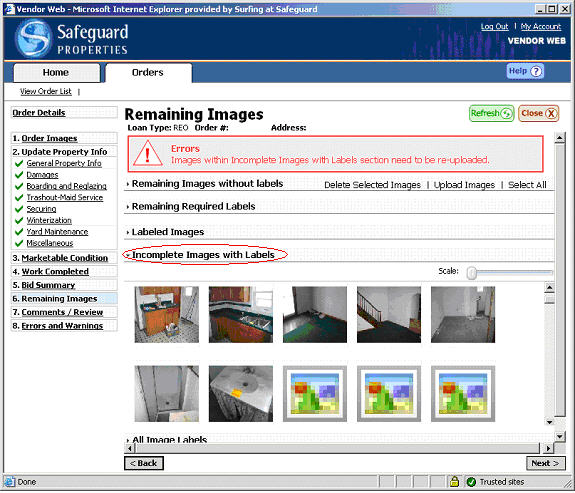
Task: Open Help via the question mark icon
Action: tap(536, 71)
